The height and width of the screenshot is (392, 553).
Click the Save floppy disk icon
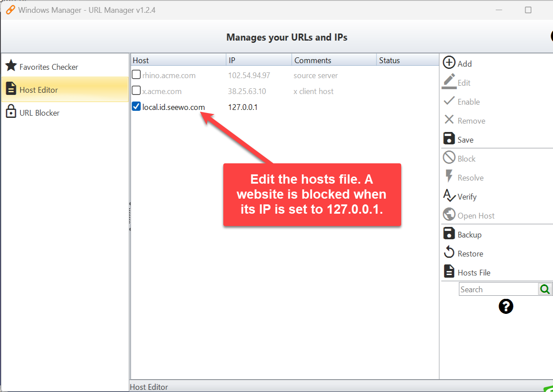[449, 139]
